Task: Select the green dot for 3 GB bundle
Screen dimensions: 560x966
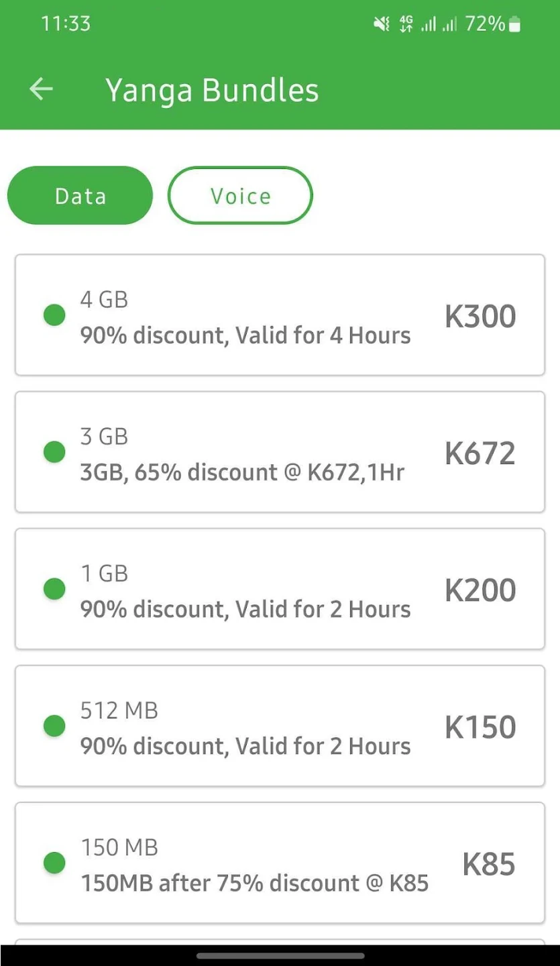Action: pyautogui.click(x=54, y=452)
